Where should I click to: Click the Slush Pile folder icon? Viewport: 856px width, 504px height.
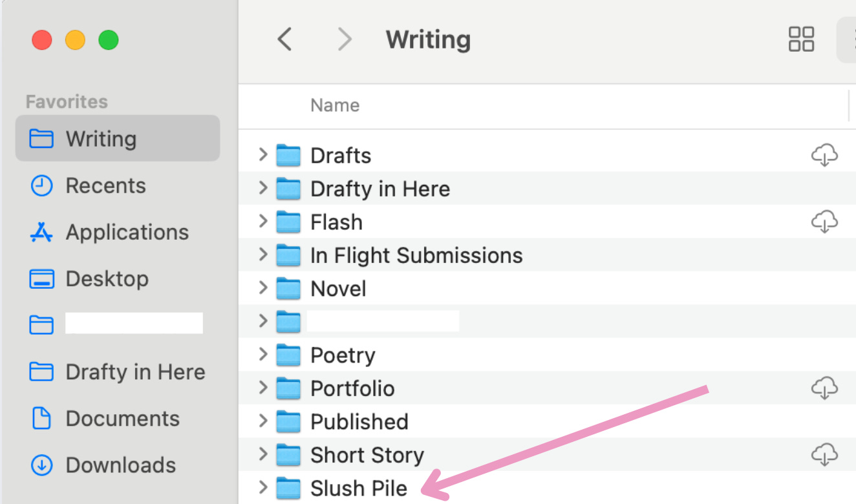click(x=288, y=488)
